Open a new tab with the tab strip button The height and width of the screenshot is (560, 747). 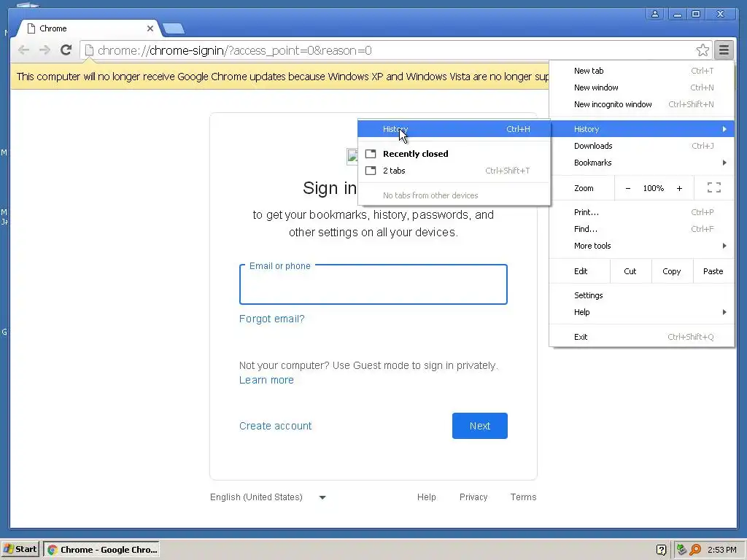click(x=174, y=29)
